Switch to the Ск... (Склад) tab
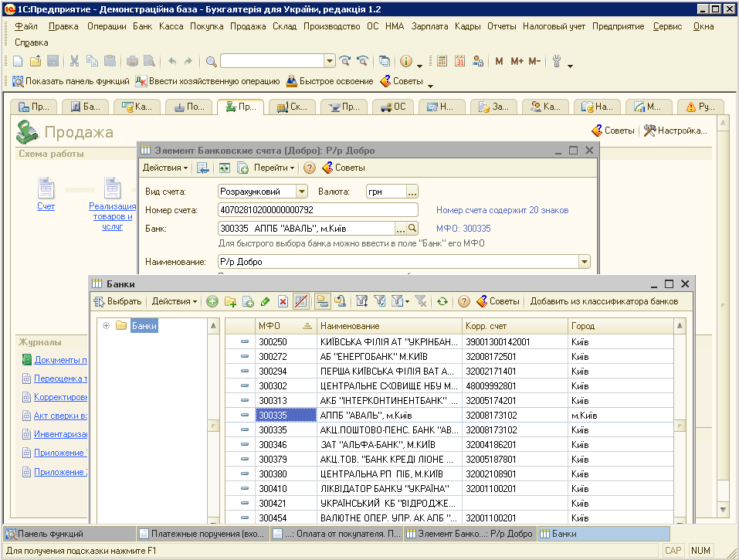The height and width of the screenshot is (560, 739). coord(292,107)
